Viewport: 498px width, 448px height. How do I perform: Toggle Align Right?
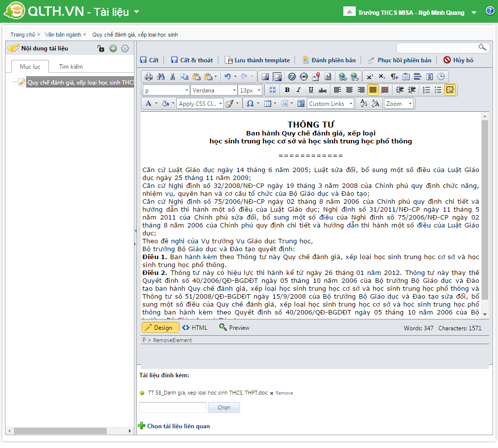[x=361, y=90]
